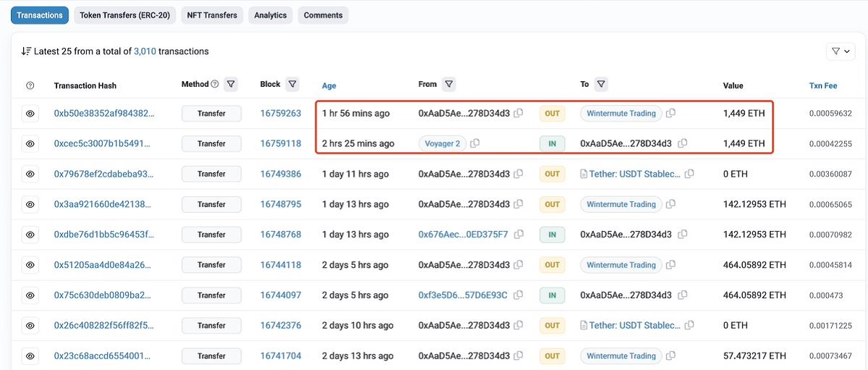Toggle Age column header date format
Image resolution: width=868 pixels, height=370 pixels.
329,85
